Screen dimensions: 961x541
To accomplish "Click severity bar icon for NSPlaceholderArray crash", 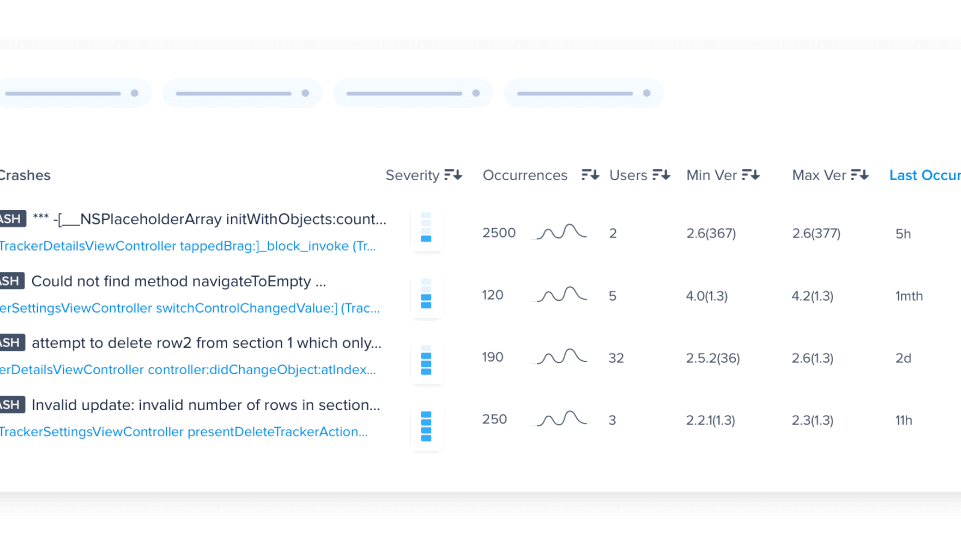I will tap(426, 230).
